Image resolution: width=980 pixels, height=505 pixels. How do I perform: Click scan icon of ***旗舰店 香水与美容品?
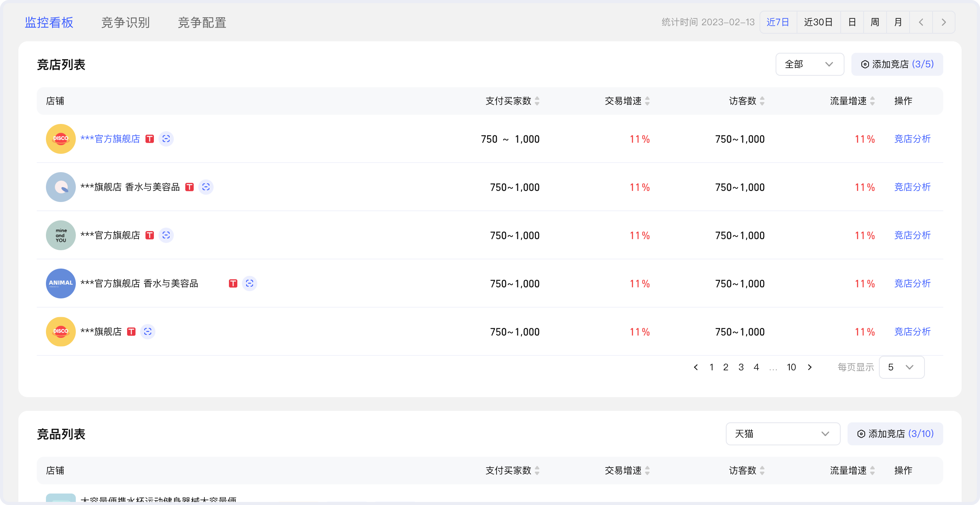pos(206,187)
